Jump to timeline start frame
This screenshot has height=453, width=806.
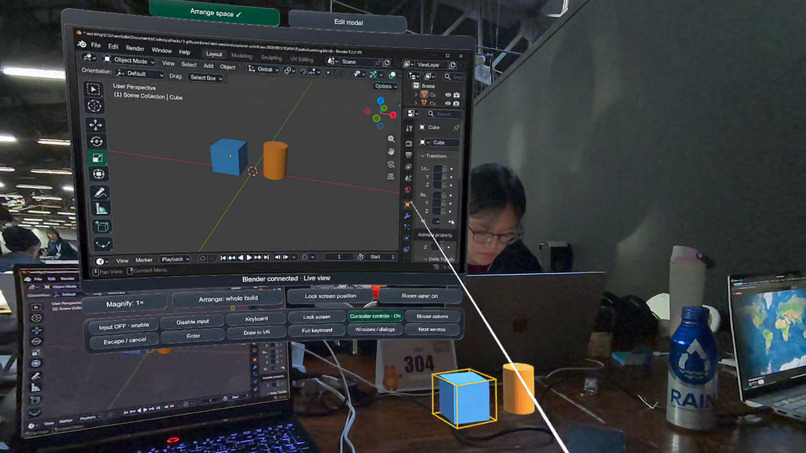coord(224,258)
